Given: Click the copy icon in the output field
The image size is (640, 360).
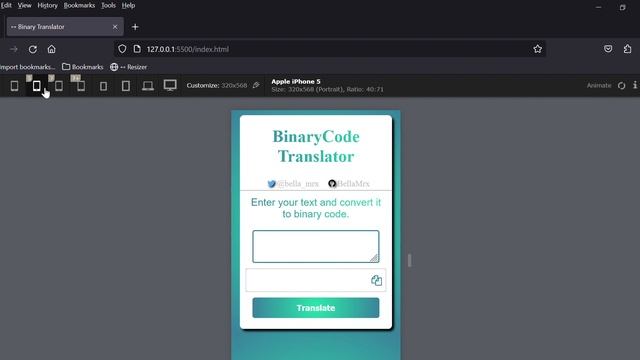Looking at the screenshot, I should point(376,280).
